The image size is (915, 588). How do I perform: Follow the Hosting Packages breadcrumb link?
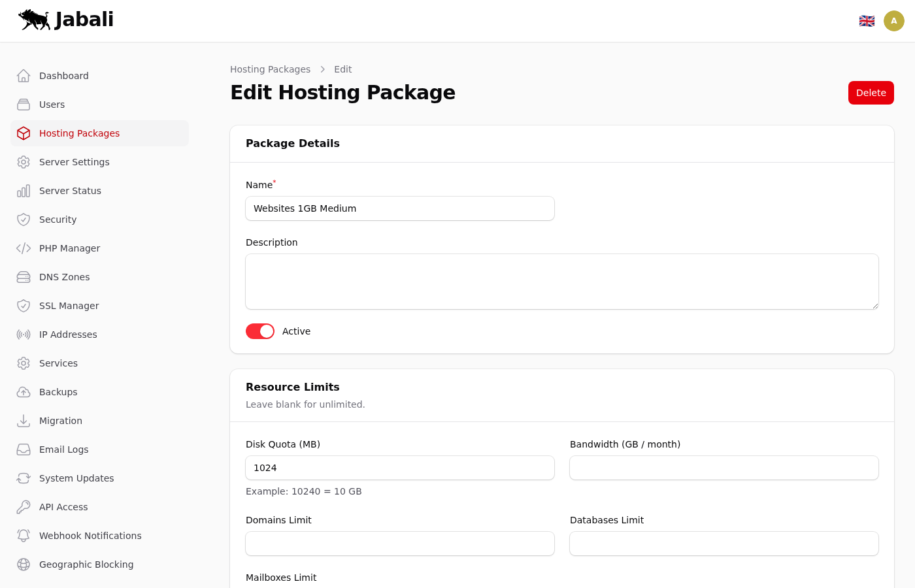270,69
